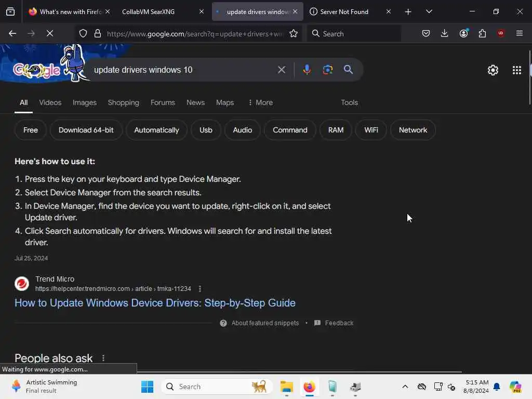The height and width of the screenshot is (399, 532).
Task: Refine the search with the Free chip
Action: click(31, 130)
